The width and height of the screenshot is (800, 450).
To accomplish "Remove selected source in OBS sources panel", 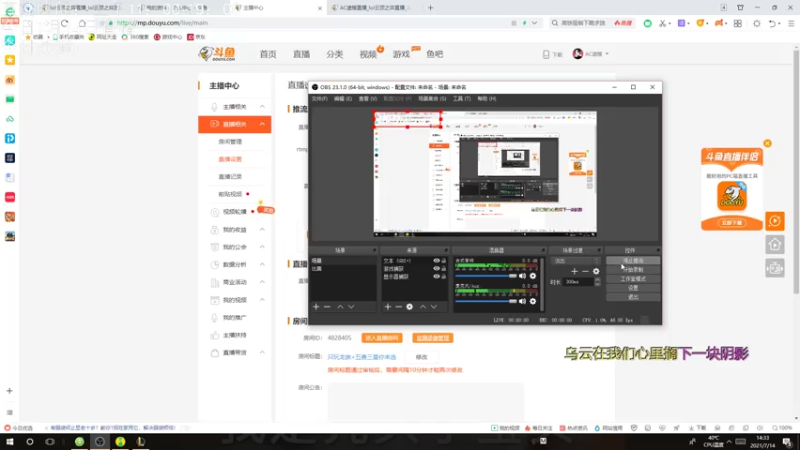I will coord(398,307).
